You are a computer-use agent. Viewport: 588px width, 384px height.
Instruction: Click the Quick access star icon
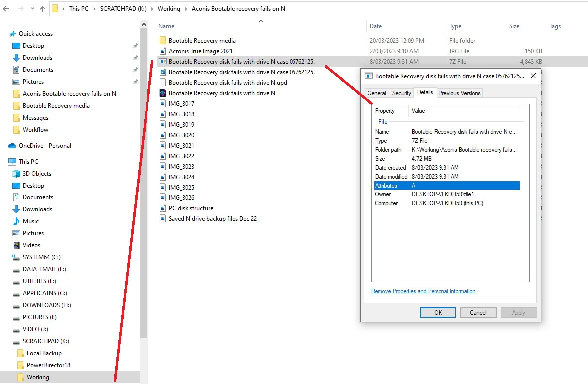13,33
